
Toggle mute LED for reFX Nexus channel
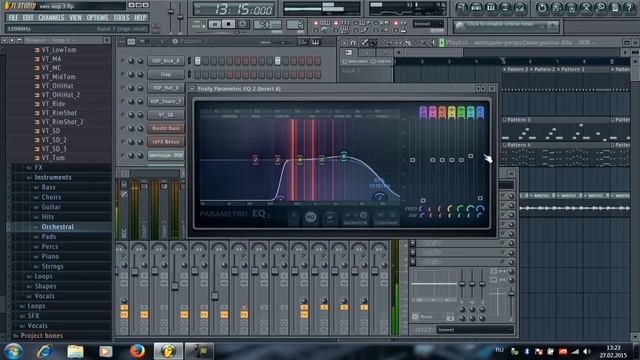tap(122, 142)
